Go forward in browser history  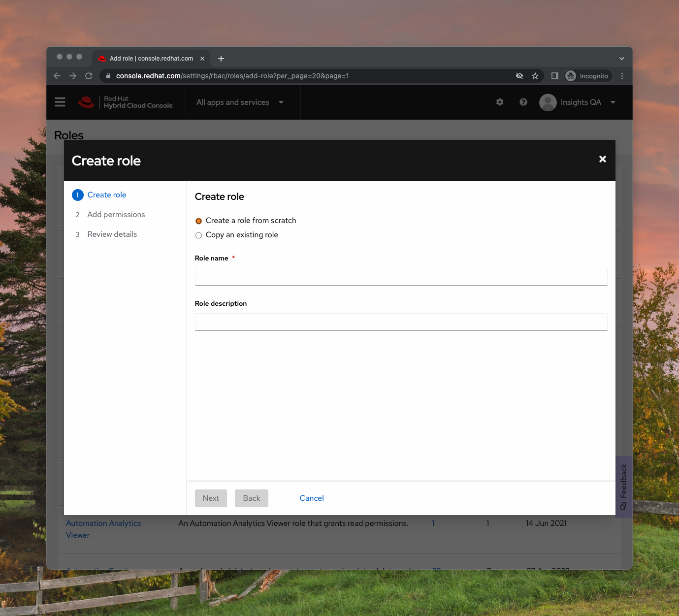(73, 76)
